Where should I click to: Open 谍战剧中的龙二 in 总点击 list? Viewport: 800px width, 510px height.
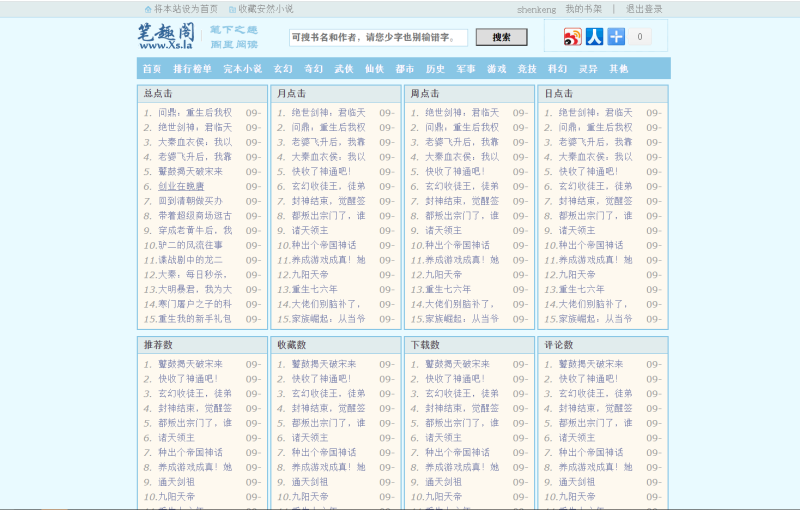click(190, 260)
